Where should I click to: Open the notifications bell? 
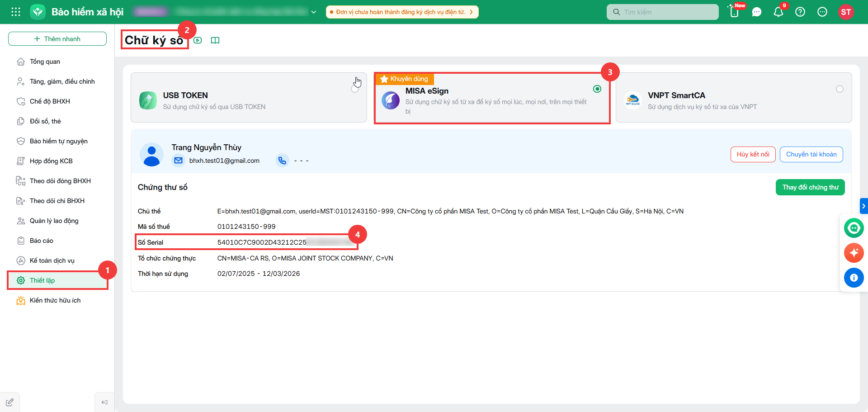click(x=778, y=12)
